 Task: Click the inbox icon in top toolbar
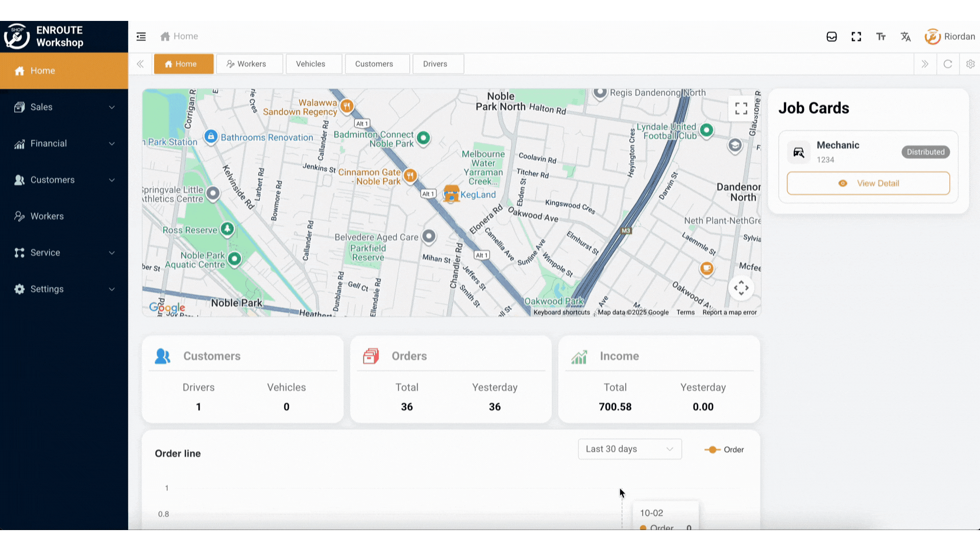click(831, 36)
